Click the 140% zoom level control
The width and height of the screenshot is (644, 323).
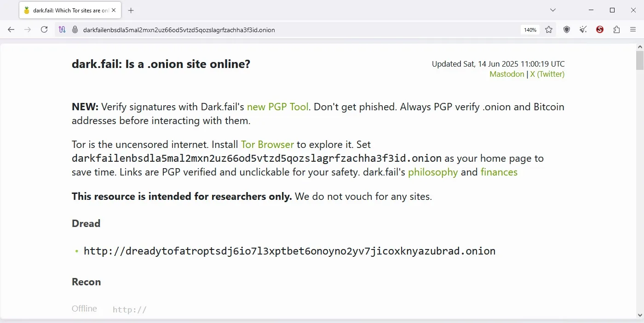(529, 29)
